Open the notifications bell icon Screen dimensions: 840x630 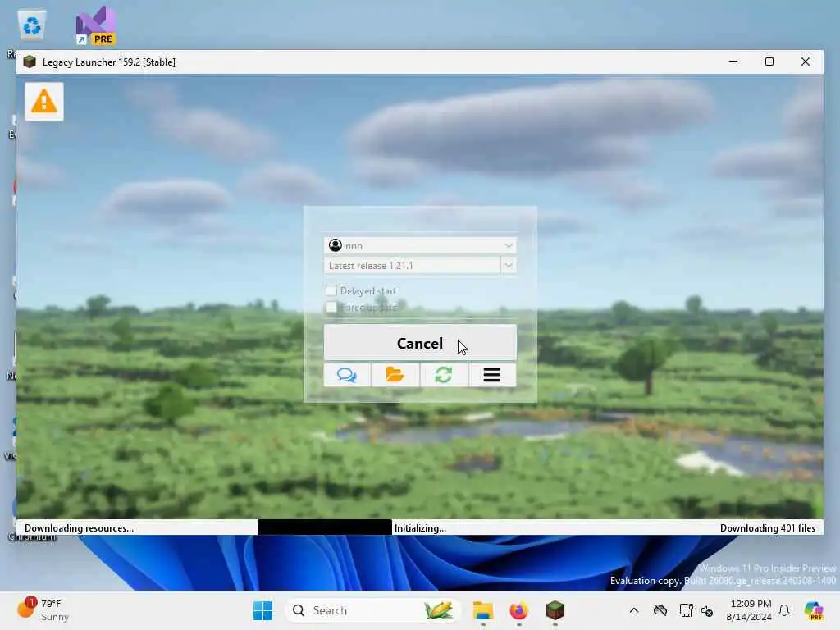click(784, 610)
